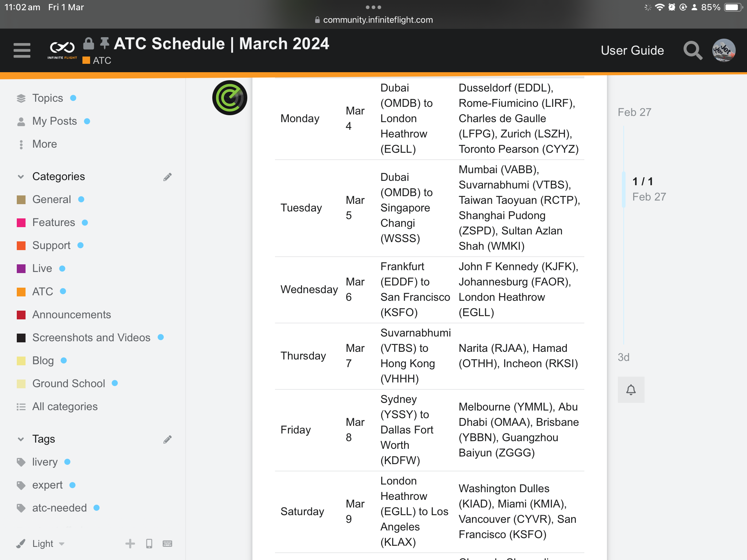Open the user profile avatar

tap(724, 50)
